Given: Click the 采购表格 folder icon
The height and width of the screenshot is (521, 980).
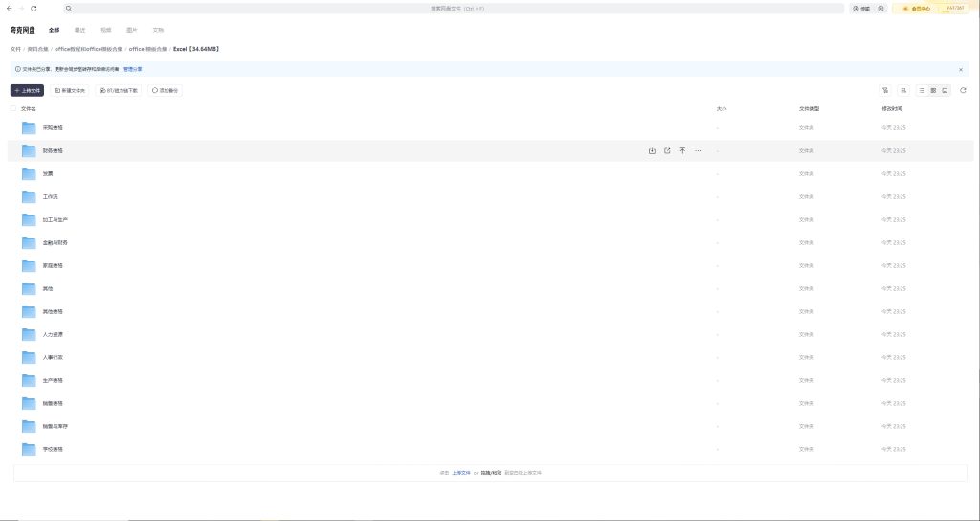Looking at the screenshot, I should tap(29, 128).
